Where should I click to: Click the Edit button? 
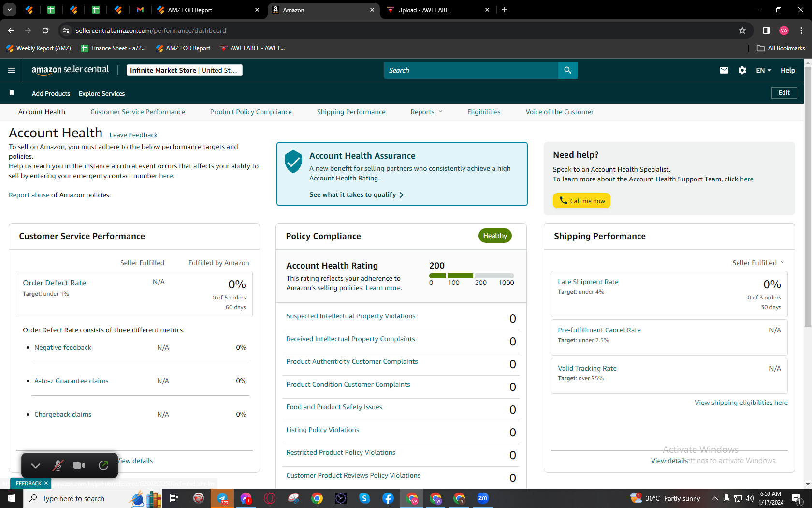[784, 93]
